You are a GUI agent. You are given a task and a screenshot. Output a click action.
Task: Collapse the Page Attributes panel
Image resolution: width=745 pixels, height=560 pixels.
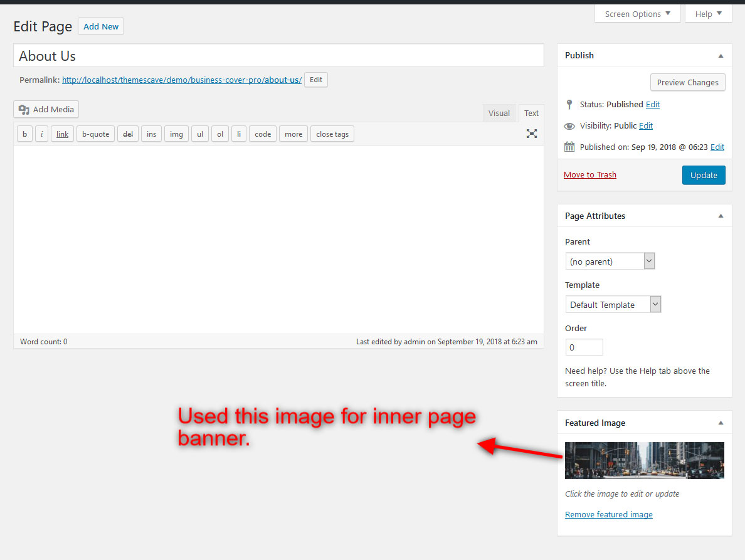point(721,216)
